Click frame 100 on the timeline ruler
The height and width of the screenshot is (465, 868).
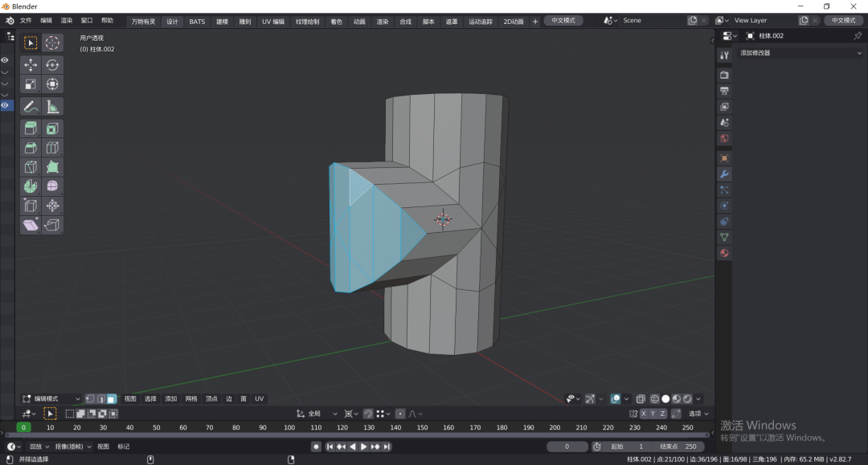click(289, 427)
